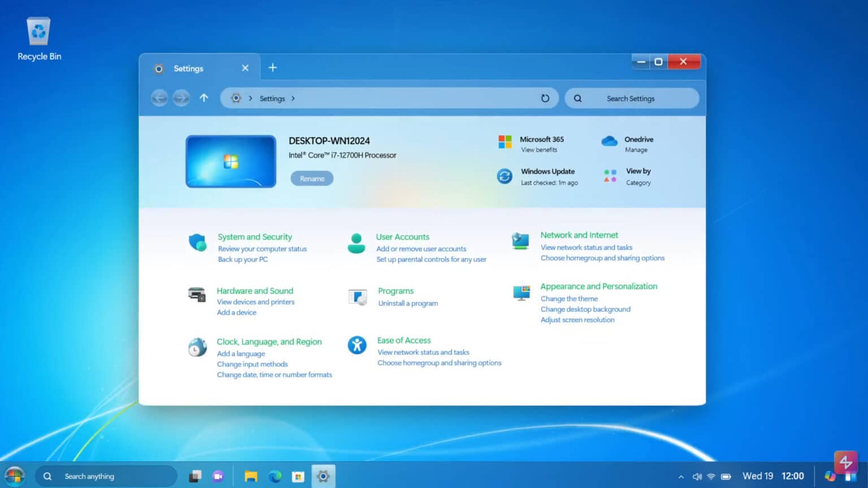Click the search magnifier icon

[578, 98]
